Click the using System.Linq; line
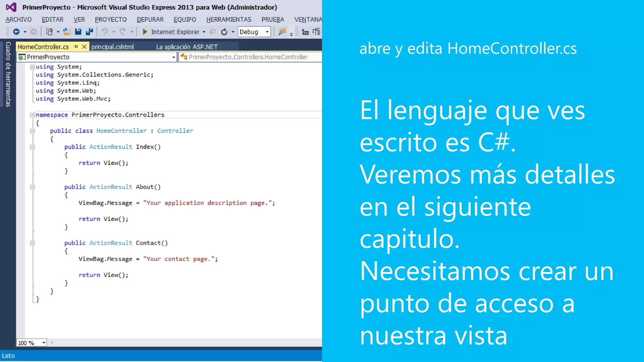 [68, 83]
